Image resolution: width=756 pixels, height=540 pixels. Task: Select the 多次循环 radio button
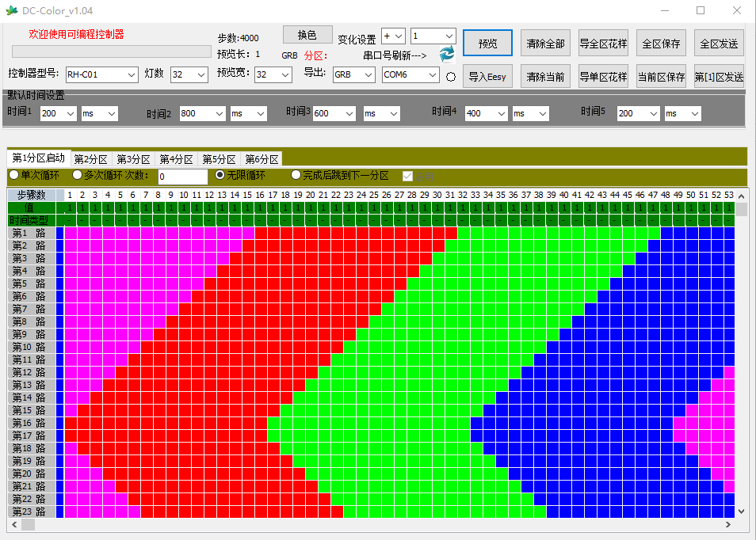click(77, 175)
